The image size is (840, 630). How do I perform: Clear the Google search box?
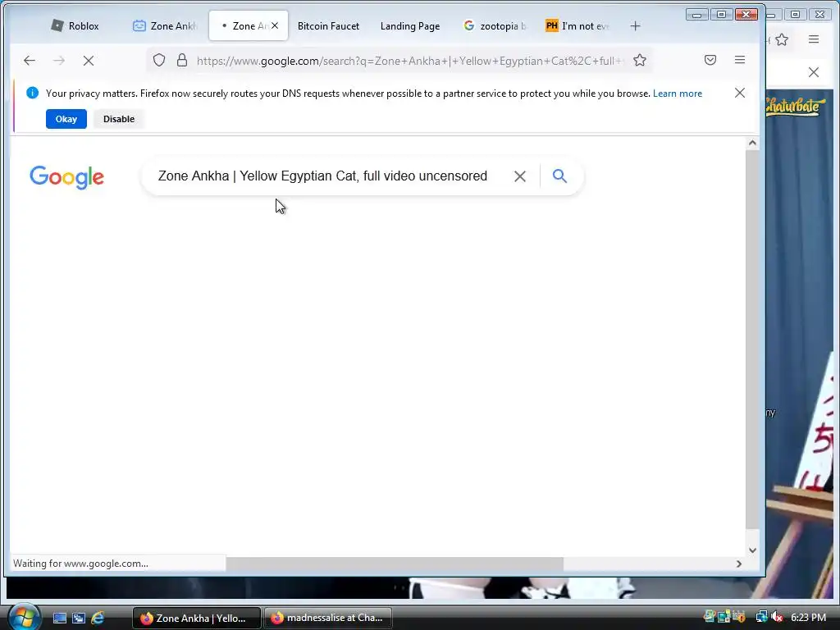point(519,176)
